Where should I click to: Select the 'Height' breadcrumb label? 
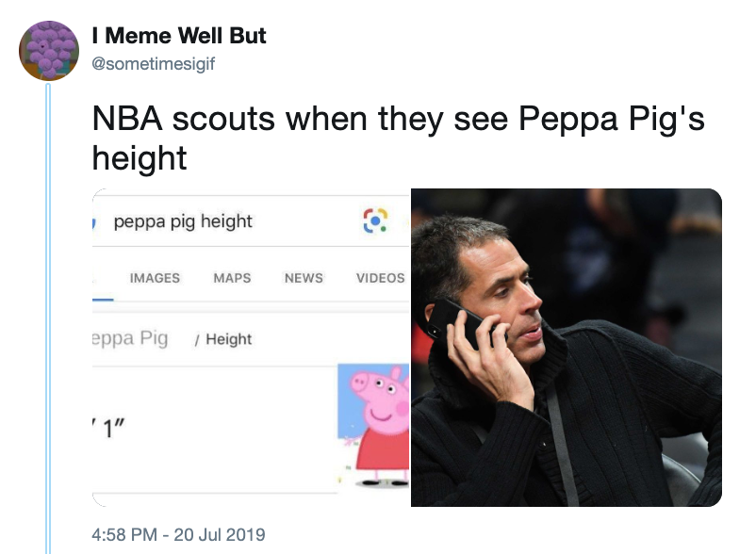coord(228,339)
